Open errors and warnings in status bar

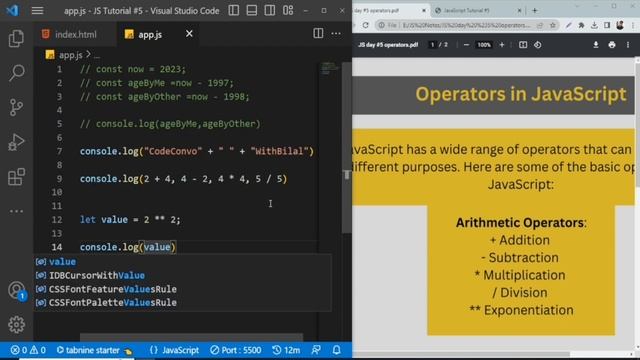(x=28, y=350)
